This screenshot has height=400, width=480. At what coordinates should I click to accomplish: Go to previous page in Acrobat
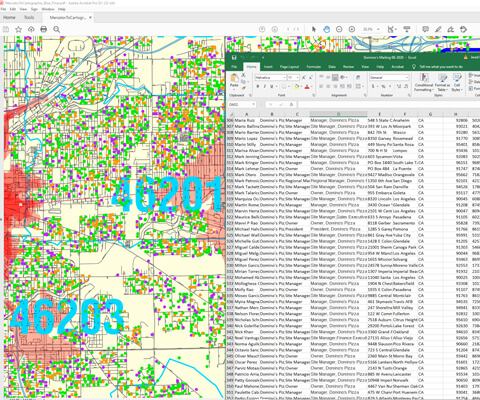(x=262, y=29)
